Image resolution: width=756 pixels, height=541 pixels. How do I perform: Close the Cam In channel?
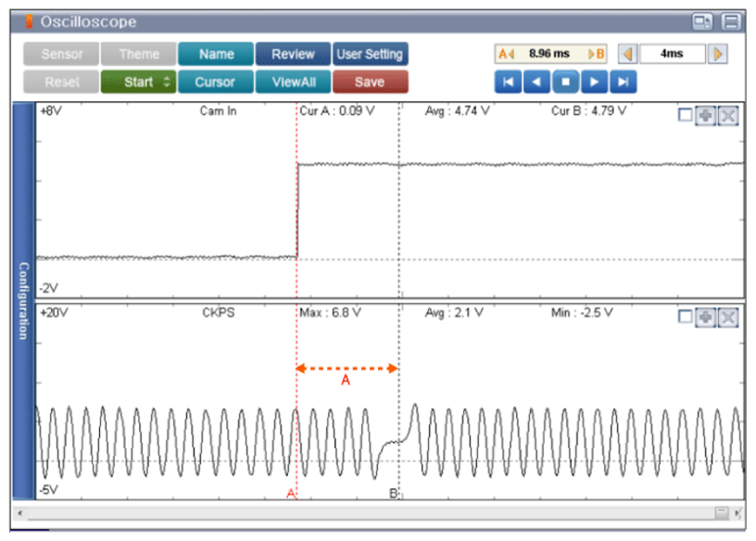[x=728, y=116]
